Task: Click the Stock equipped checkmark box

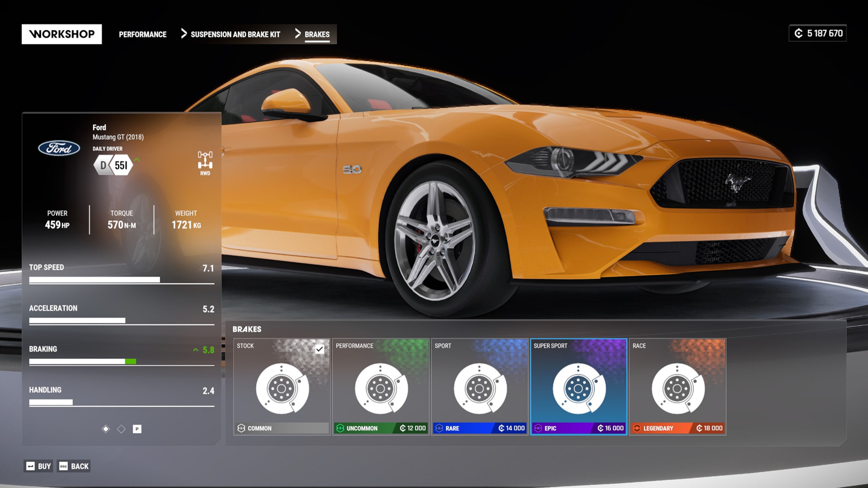Action: (319, 349)
